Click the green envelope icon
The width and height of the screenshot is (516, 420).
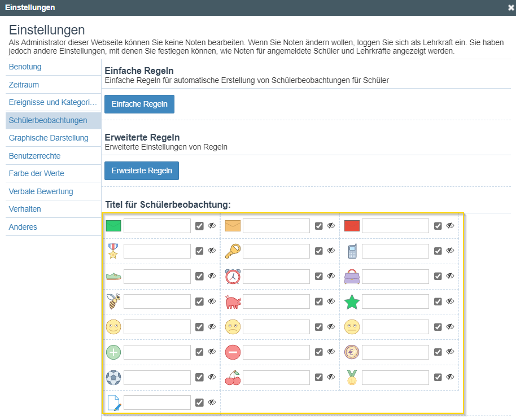click(x=113, y=226)
